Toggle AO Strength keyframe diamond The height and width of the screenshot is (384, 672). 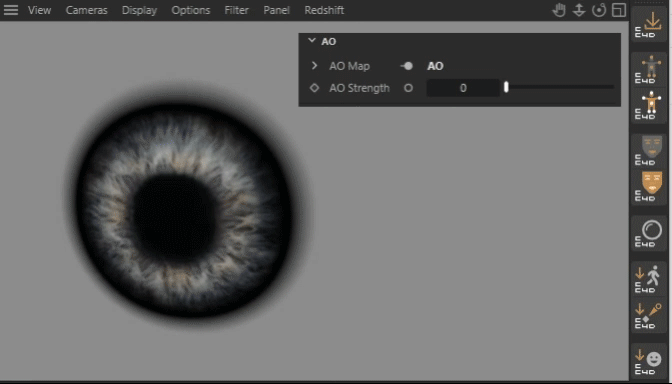(x=315, y=88)
